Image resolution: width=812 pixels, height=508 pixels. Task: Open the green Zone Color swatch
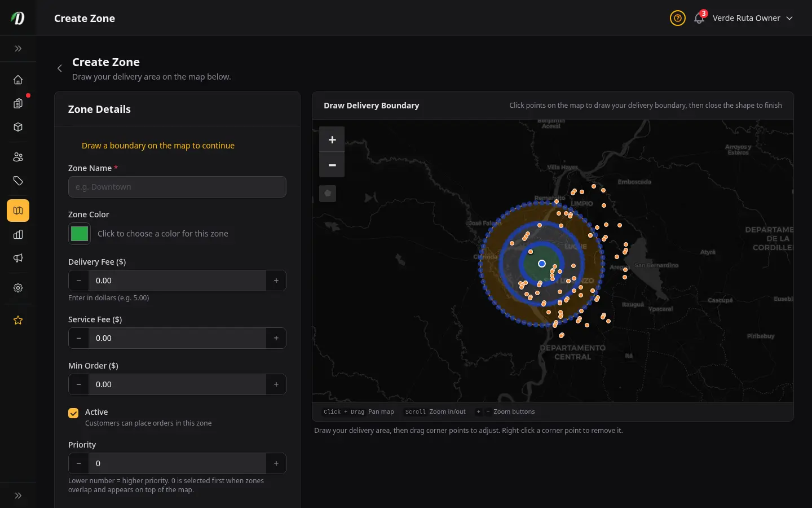tap(80, 234)
